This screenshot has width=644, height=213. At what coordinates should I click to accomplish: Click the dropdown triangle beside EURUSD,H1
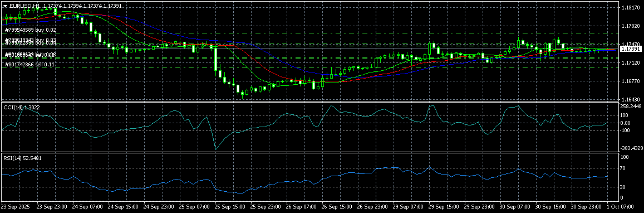[x=6, y=6]
